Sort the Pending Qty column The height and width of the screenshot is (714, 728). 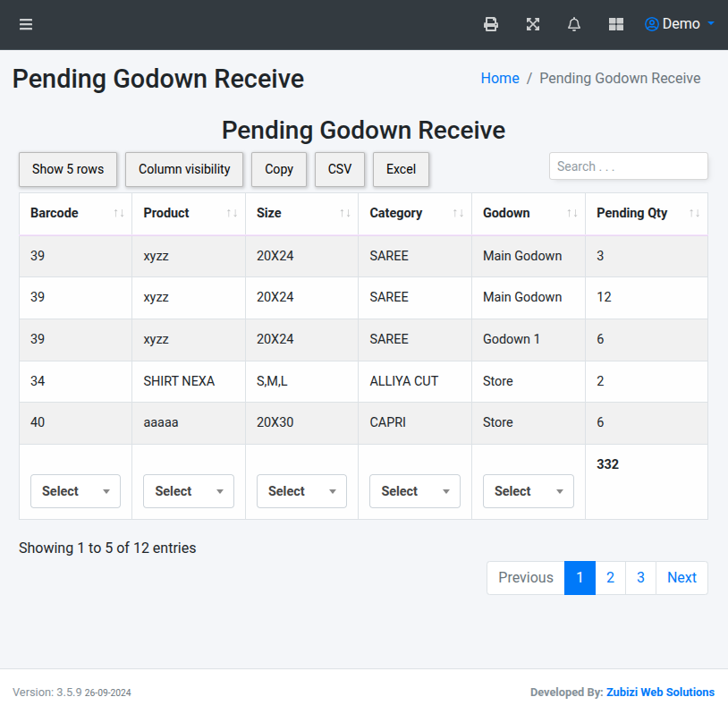point(697,214)
